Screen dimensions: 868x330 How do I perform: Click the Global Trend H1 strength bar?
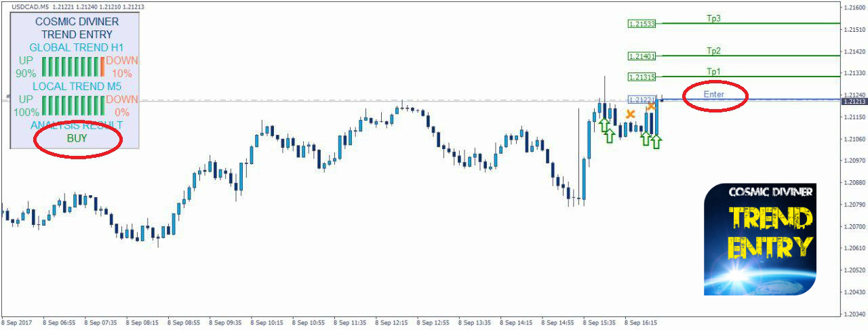(x=73, y=66)
